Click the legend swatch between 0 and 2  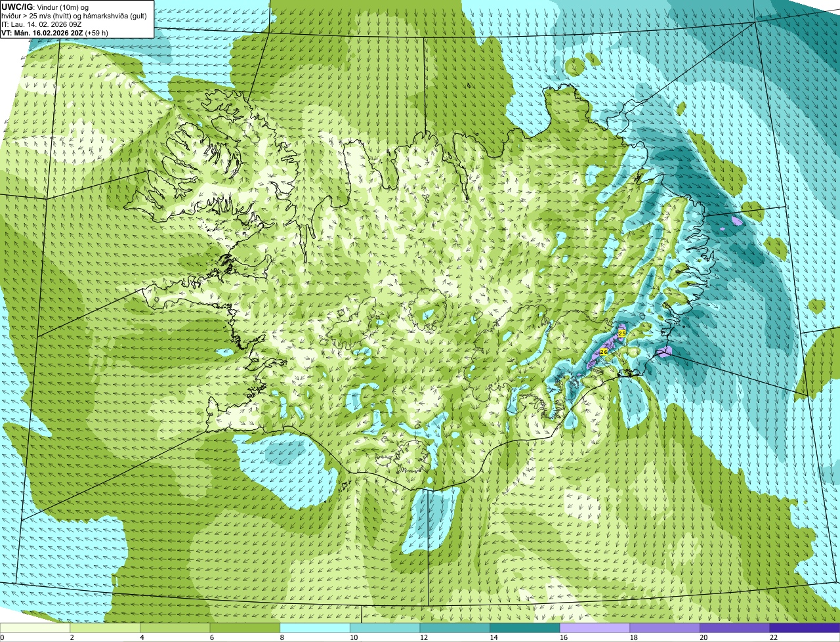click(35, 628)
